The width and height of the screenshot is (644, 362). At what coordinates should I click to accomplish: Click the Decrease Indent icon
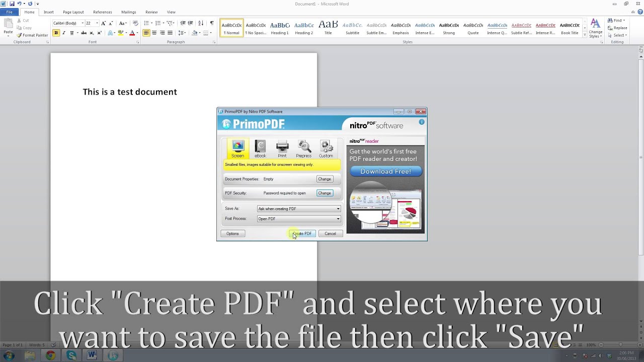point(183,23)
